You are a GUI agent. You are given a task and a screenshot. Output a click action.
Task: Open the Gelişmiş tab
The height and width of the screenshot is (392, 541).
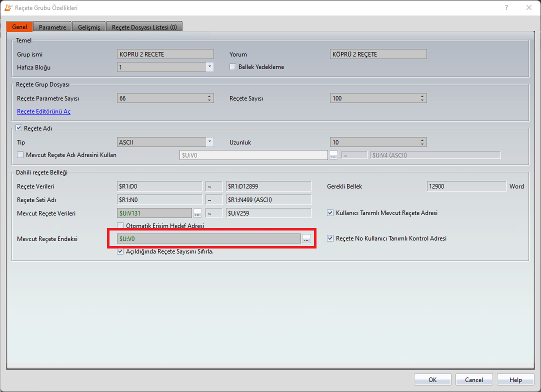(x=88, y=27)
